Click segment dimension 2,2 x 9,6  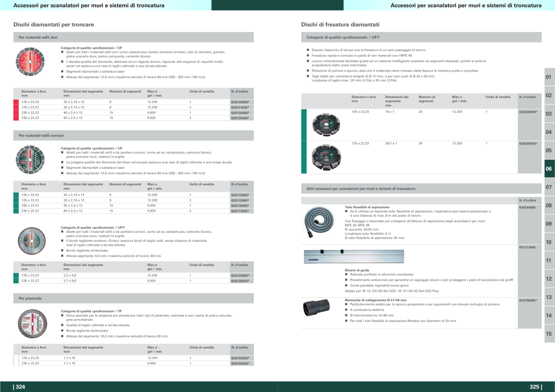pyautogui.click(x=70, y=275)
